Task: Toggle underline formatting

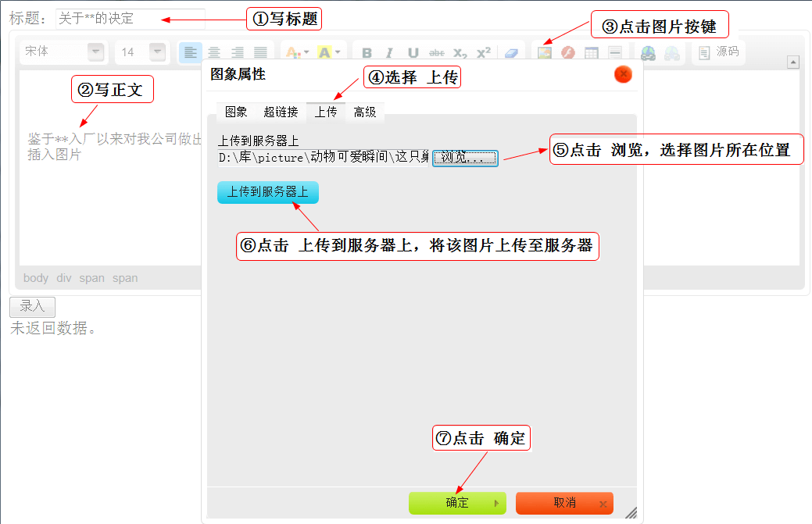Action: click(413, 52)
